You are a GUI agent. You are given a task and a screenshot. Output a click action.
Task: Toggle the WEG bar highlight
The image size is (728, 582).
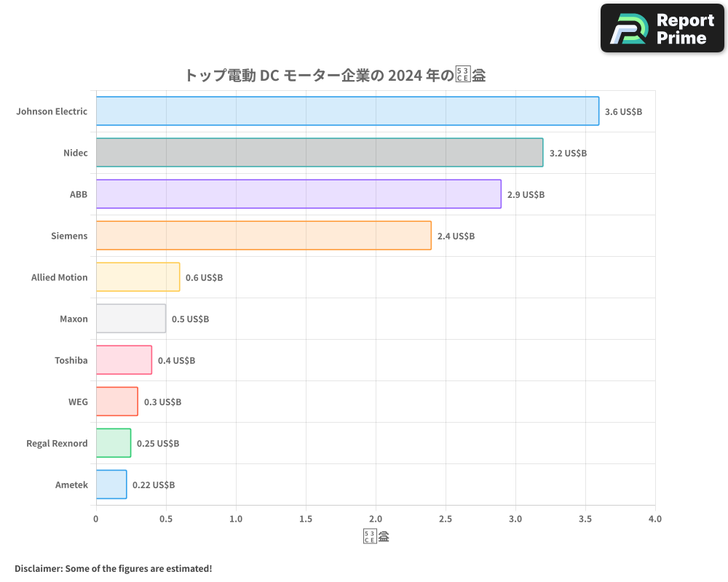click(x=115, y=402)
